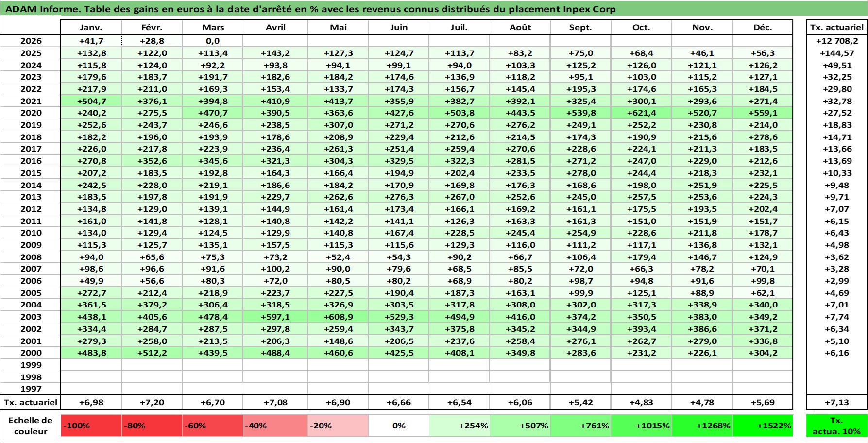The height and width of the screenshot is (443, 868).
Task: Select the 0% color scale cell
Action: point(399,426)
